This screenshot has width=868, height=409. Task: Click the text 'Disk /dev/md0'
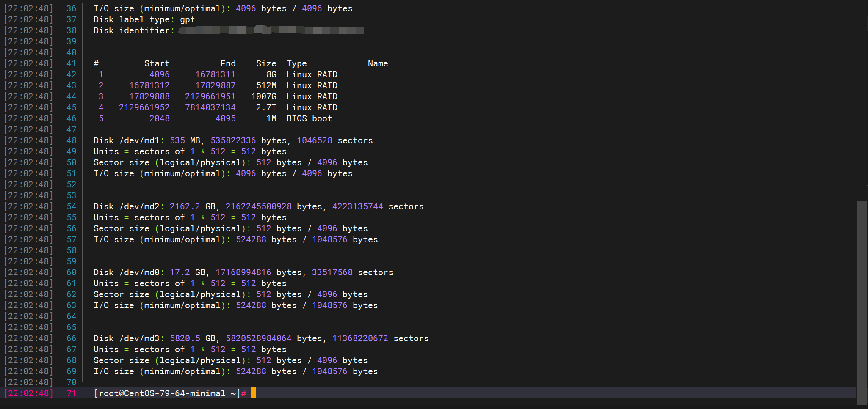coord(126,272)
